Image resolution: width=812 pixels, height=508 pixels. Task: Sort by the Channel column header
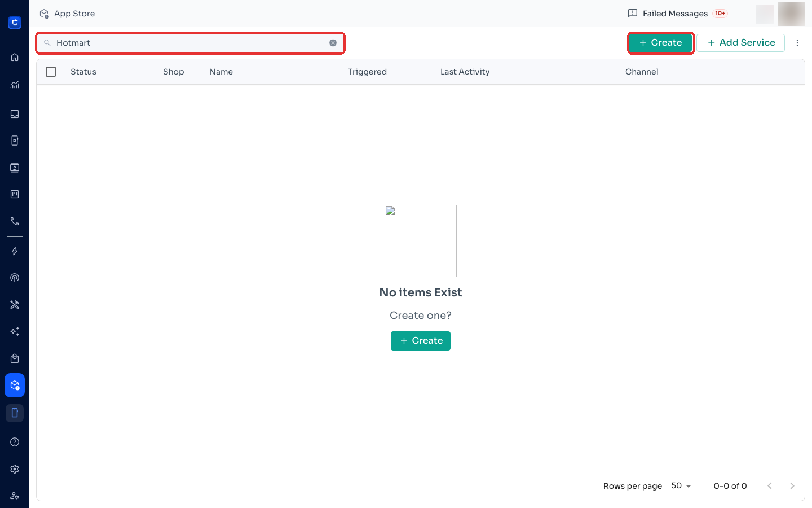[642, 72]
